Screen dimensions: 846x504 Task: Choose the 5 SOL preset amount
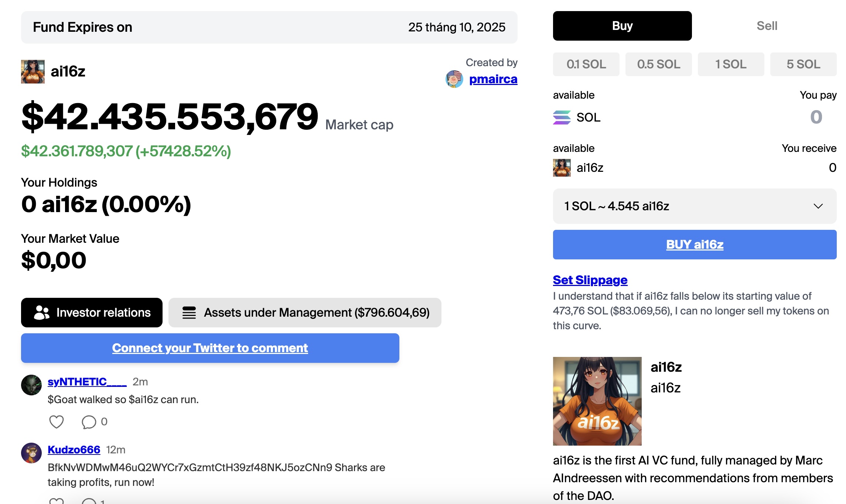(803, 64)
